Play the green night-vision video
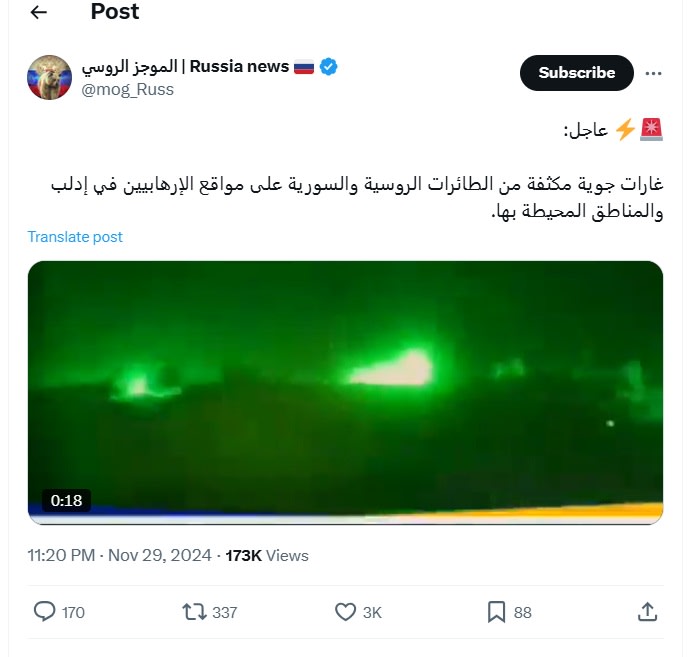The height and width of the screenshot is (657, 695). 345,392
